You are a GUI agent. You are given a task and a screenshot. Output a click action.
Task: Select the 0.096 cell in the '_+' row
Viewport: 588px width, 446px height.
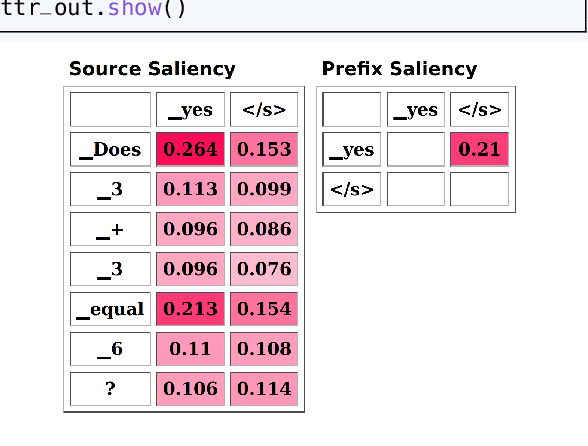[190, 229]
